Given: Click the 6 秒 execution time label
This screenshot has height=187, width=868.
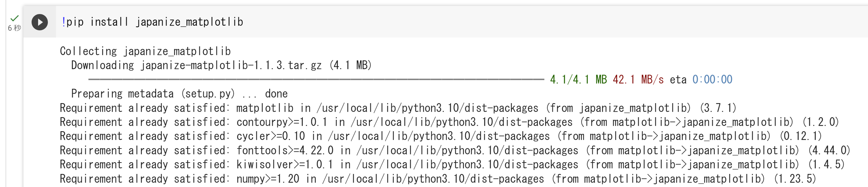Looking at the screenshot, I should (14, 28).
